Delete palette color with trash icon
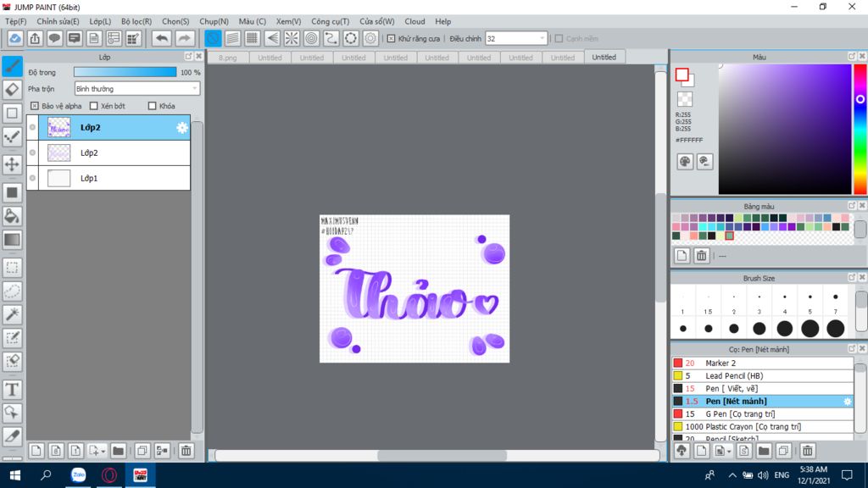Viewport: 868px width, 488px height. 701,256
